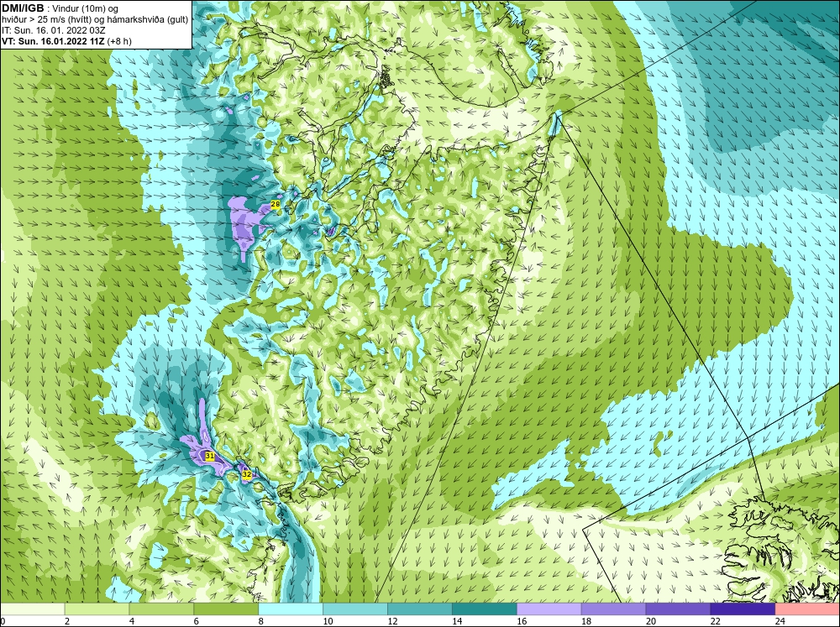The width and height of the screenshot is (840, 627).
Task: Click the legend value 12
Action: tap(392, 621)
